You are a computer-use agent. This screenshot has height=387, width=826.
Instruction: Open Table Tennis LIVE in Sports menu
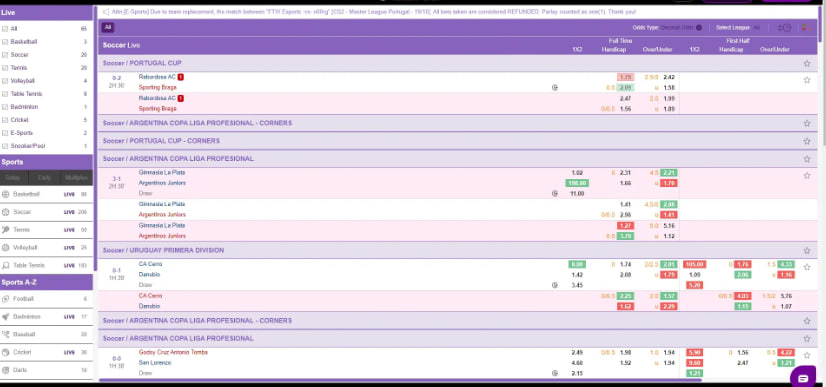pos(46,265)
